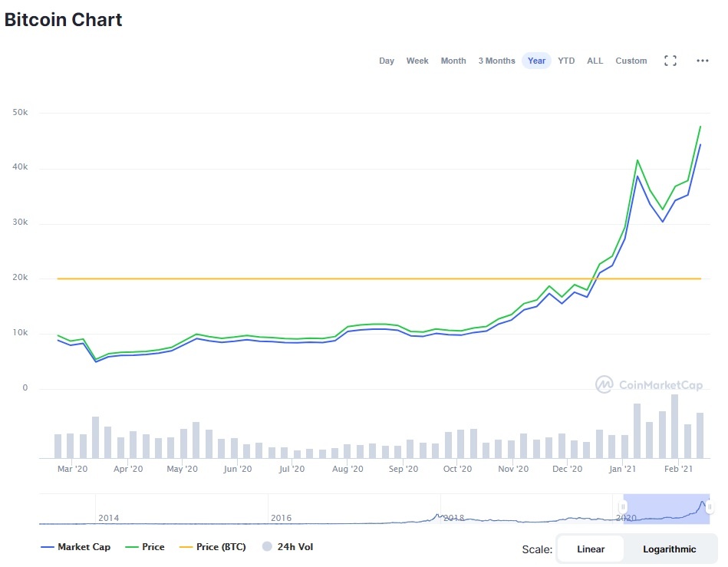Show ALL time price history
This screenshot has width=728, height=567.
point(595,61)
